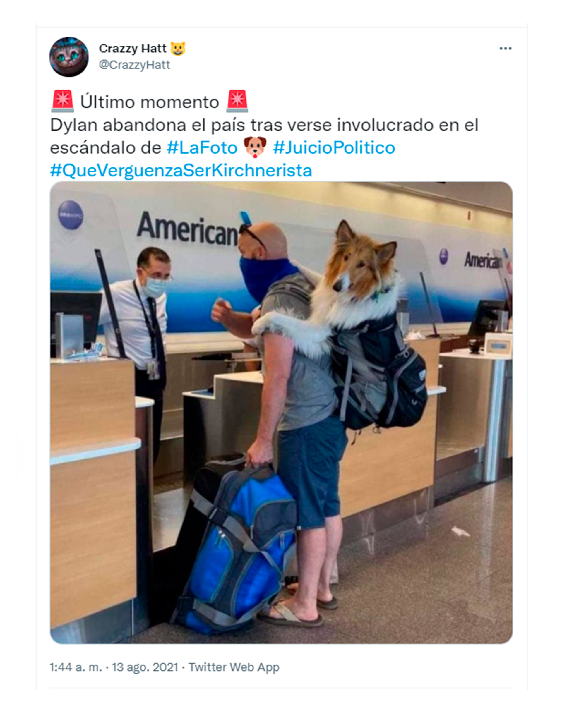Open the #LaFoto hashtag
The height and width of the screenshot is (728, 562).
pyautogui.click(x=202, y=148)
